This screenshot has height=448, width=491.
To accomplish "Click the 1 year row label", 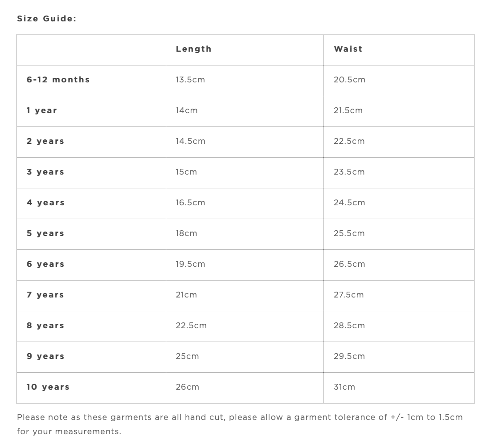I will tap(42, 110).
